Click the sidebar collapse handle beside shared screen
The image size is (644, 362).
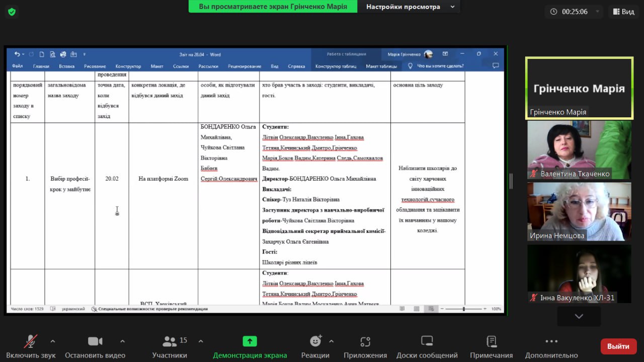click(x=511, y=181)
